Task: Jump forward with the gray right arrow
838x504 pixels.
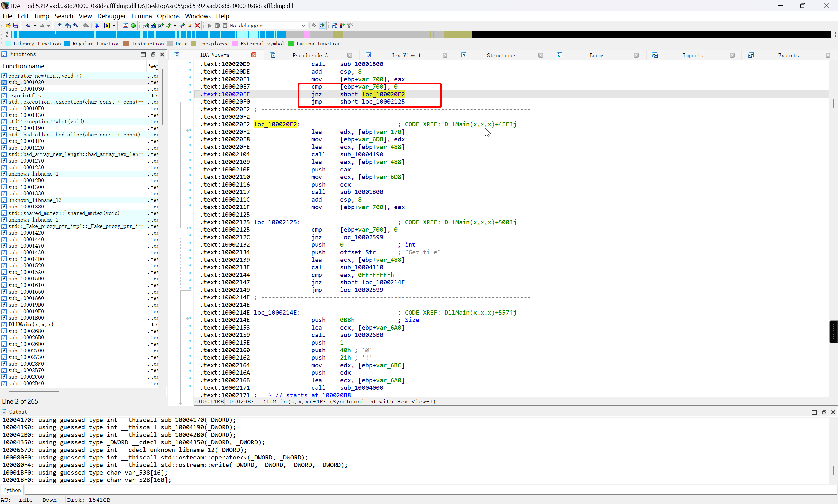Action: pos(42,26)
